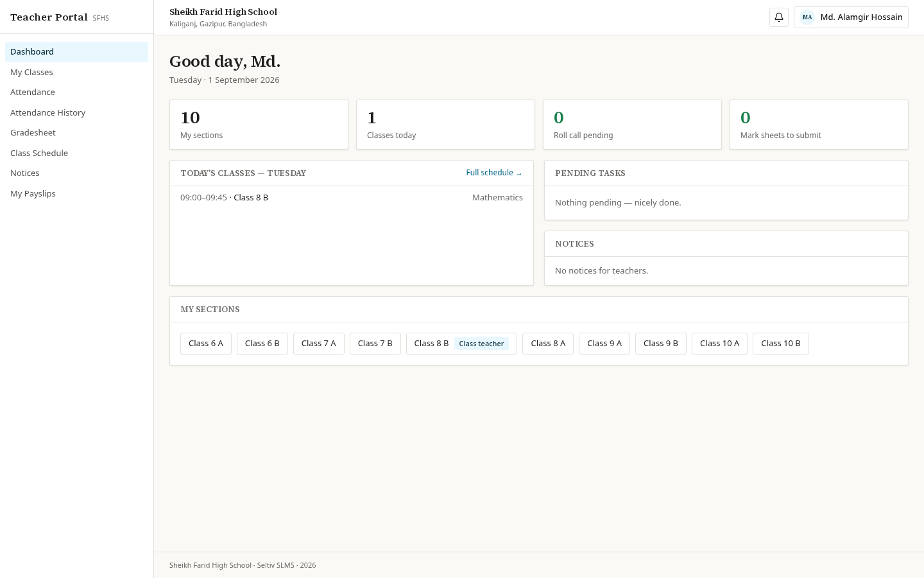Open the Class 6 A section
Screen dimensions: 924x578
pos(206,344)
